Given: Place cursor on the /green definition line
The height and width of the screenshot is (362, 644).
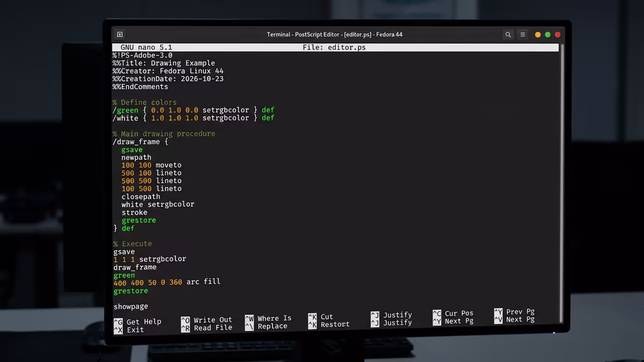Looking at the screenshot, I should [x=193, y=110].
